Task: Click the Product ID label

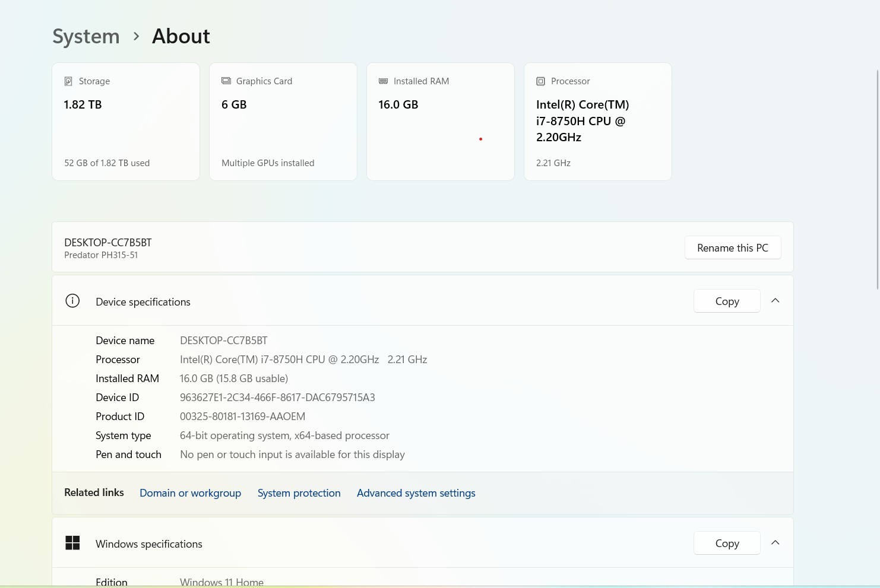Action: (120, 417)
